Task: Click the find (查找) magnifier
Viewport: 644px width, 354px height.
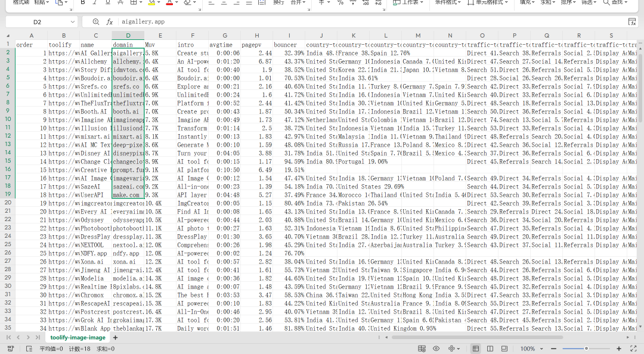Action: point(606,2)
